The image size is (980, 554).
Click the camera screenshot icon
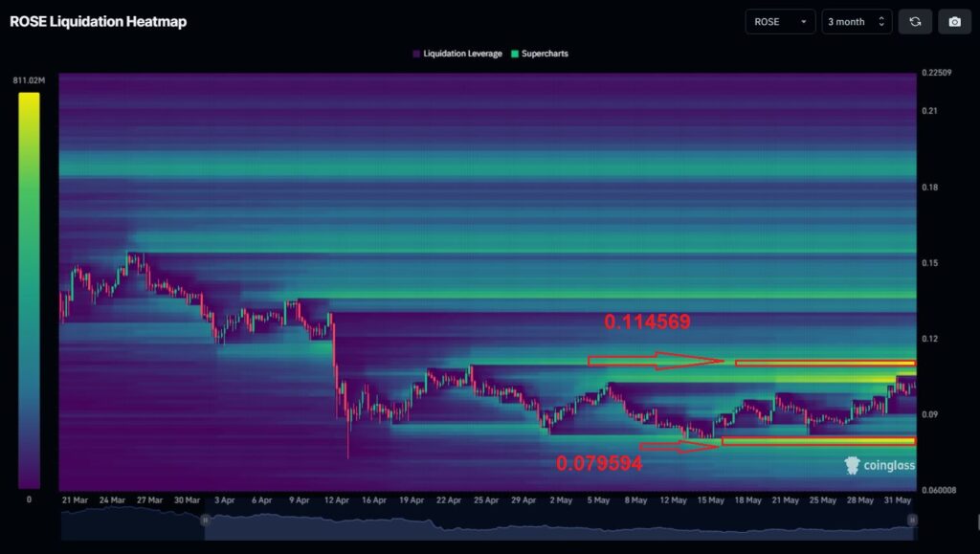tap(954, 21)
